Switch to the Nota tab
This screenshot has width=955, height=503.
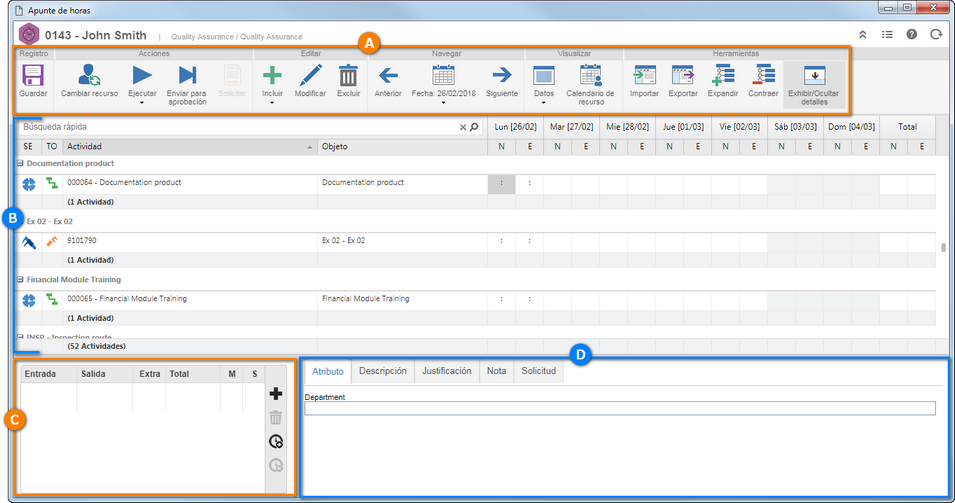click(x=496, y=371)
